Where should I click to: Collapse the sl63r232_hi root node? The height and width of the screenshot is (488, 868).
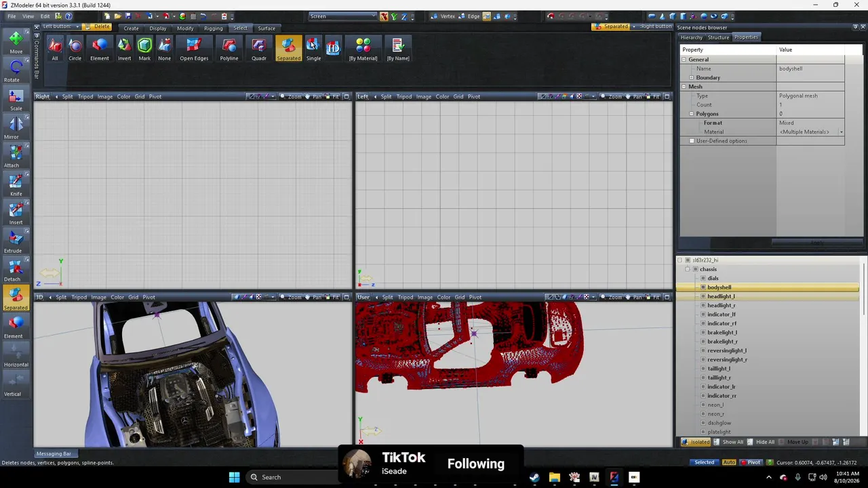pos(680,260)
